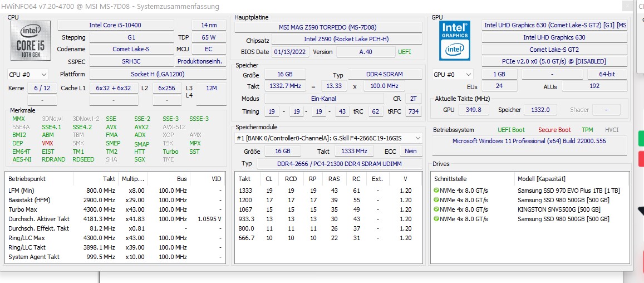Open the GPU #0 selector dropdown
Screen dimensions: 644x283
tap(453, 75)
